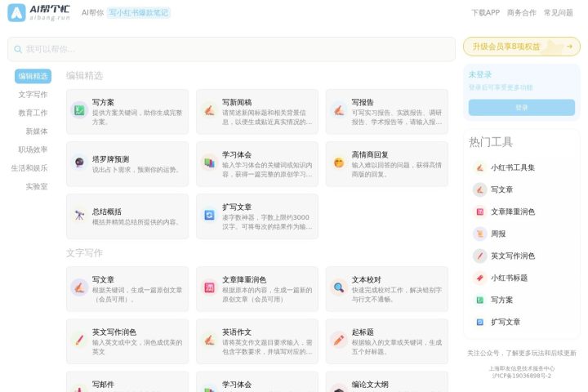
Task: Click the 扩写文章 card icon in 编辑精选
Action: [x=209, y=215]
